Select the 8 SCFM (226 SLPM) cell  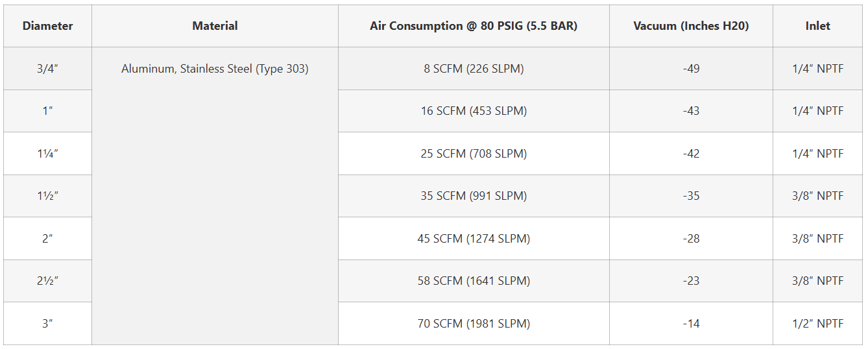pyautogui.click(x=474, y=69)
